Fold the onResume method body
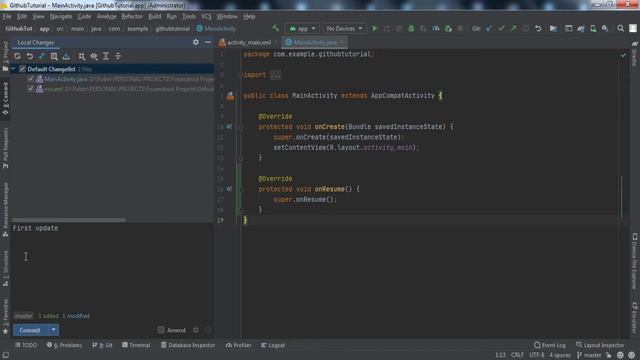 click(241, 189)
